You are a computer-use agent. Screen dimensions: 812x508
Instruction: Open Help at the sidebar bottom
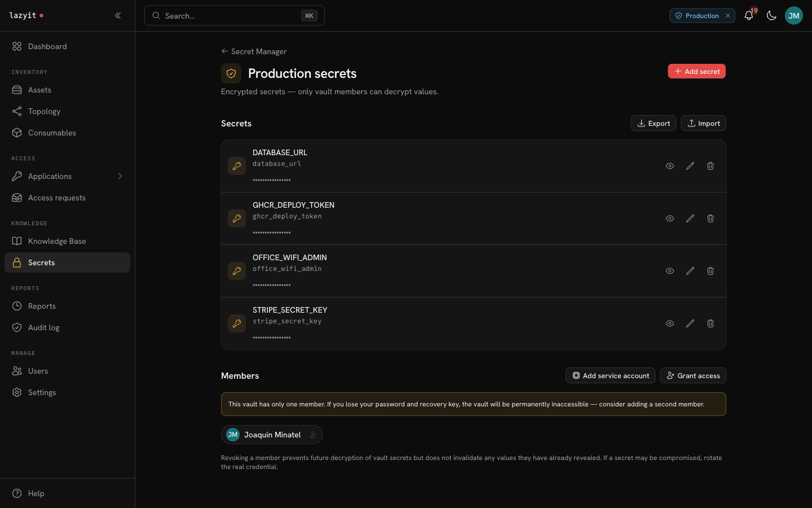click(x=67, y=493)
